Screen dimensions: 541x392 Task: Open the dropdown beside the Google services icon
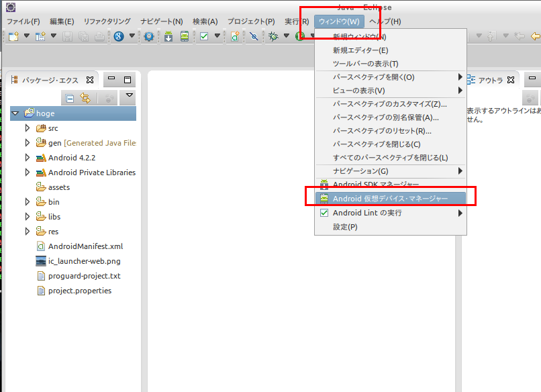[132, 36]
